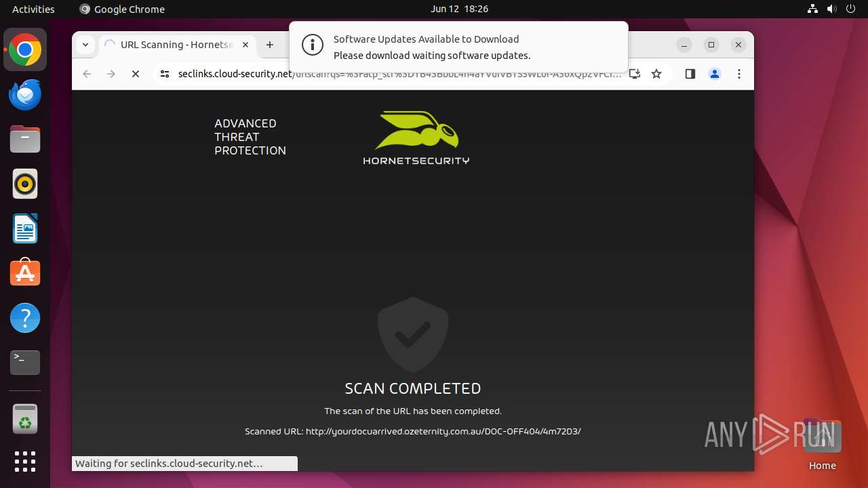Viewport: 868px width, 488px height.
Task: Bookmark this page with the star
Action: [656, 74]
